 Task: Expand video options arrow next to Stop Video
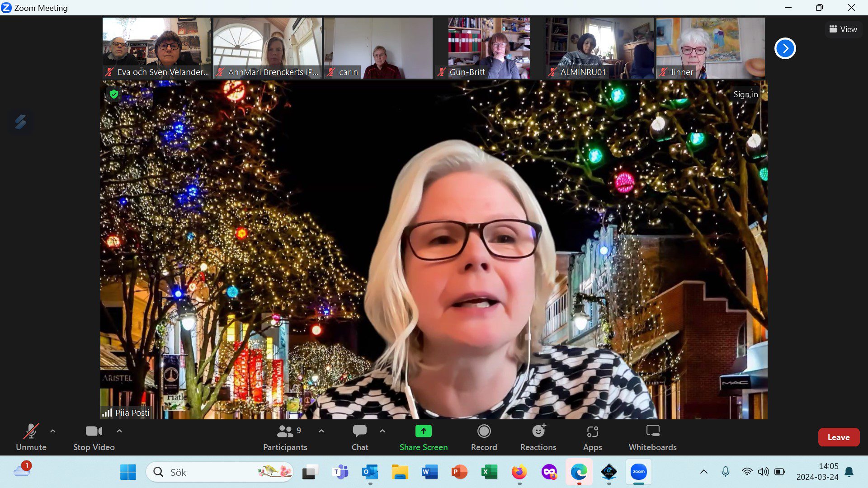click(119, 431)
